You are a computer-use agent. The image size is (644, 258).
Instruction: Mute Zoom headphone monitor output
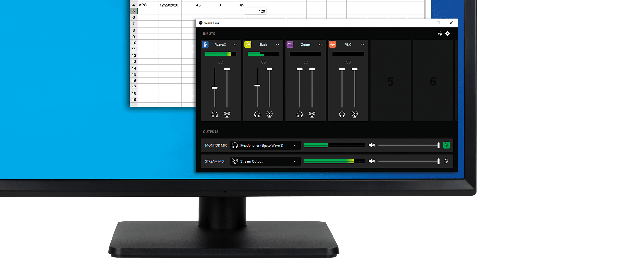[300, 114]
